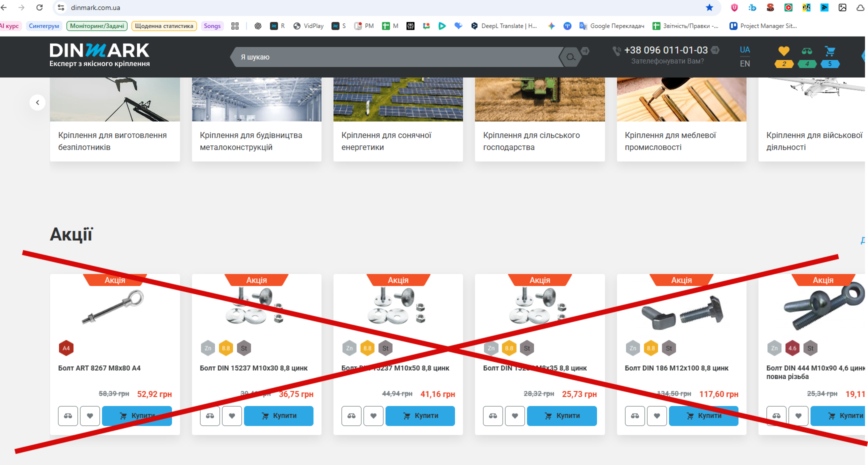
Task: Add Болт ART 8267 M8x80 to comparison
Action: (x=68, y=416)
